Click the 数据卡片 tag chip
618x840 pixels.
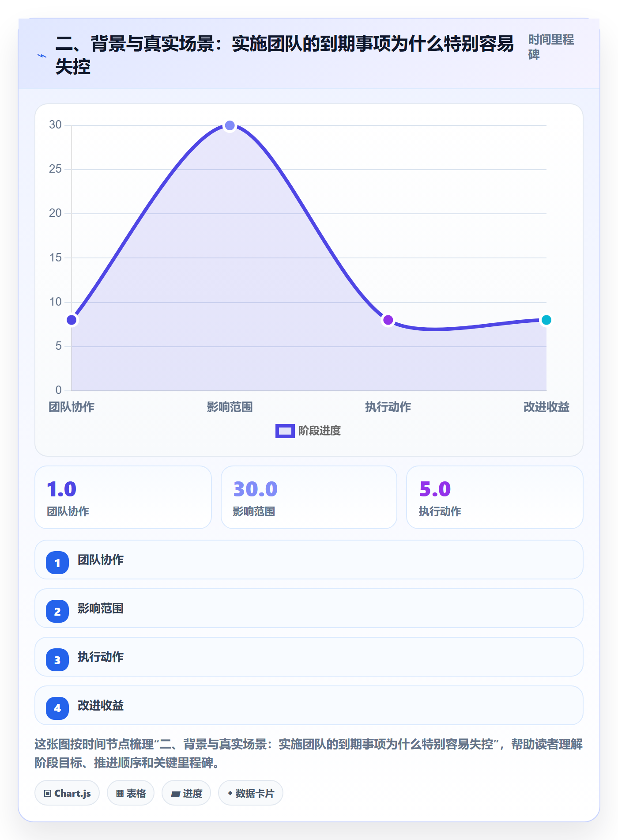251,793
